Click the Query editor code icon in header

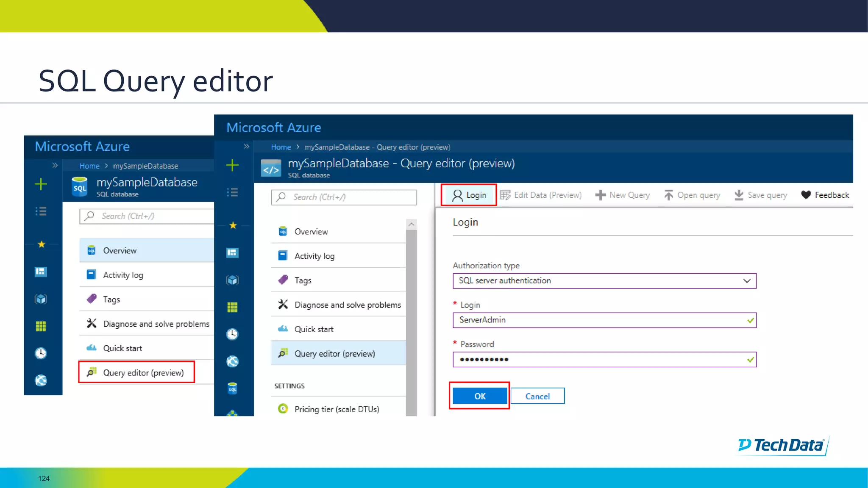tap(271, 169)
